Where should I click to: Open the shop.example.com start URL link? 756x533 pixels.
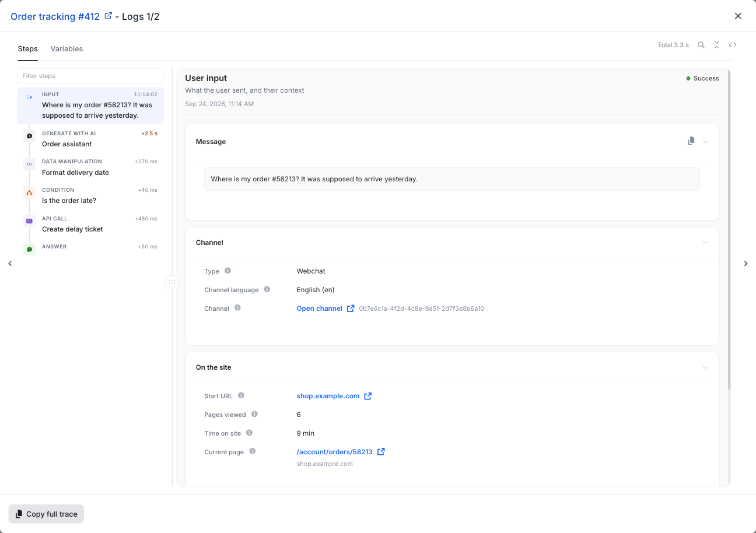(328, 396)
